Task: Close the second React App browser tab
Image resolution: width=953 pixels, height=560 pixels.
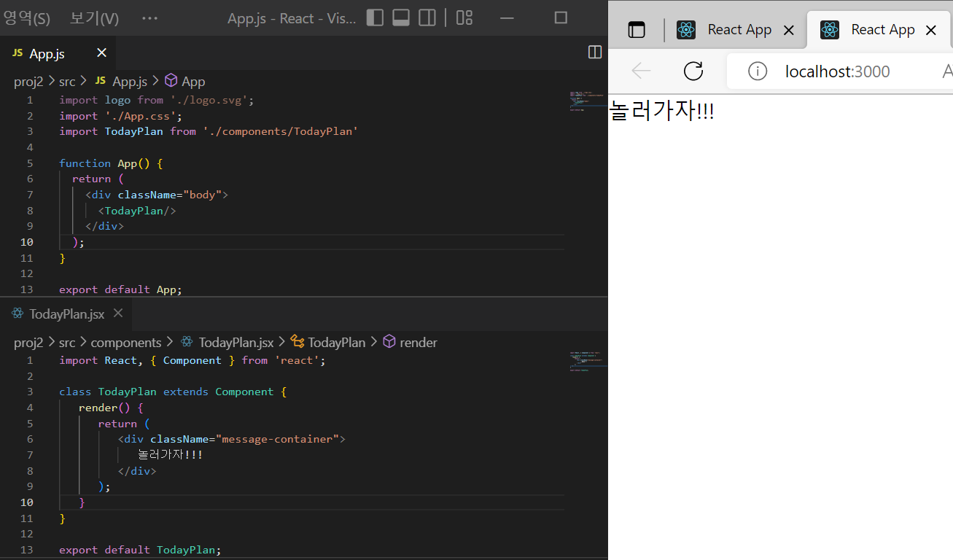Action: coord(930,31)
